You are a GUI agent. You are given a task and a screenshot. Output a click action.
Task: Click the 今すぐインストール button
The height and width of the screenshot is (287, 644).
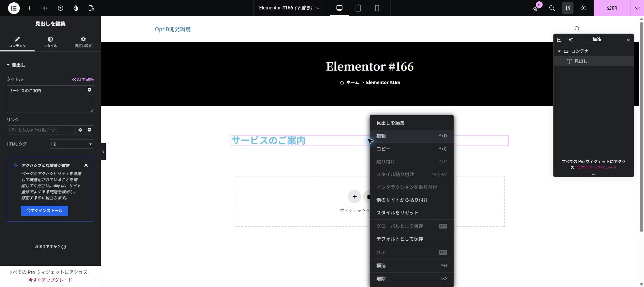click(x=45, y=211)
